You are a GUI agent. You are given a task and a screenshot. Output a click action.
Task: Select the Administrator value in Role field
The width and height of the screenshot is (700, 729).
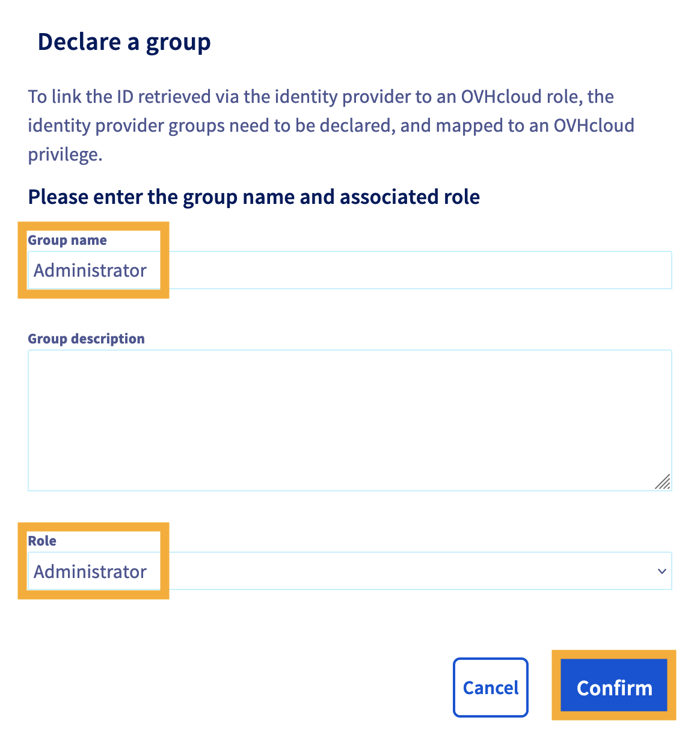[90, 571]
